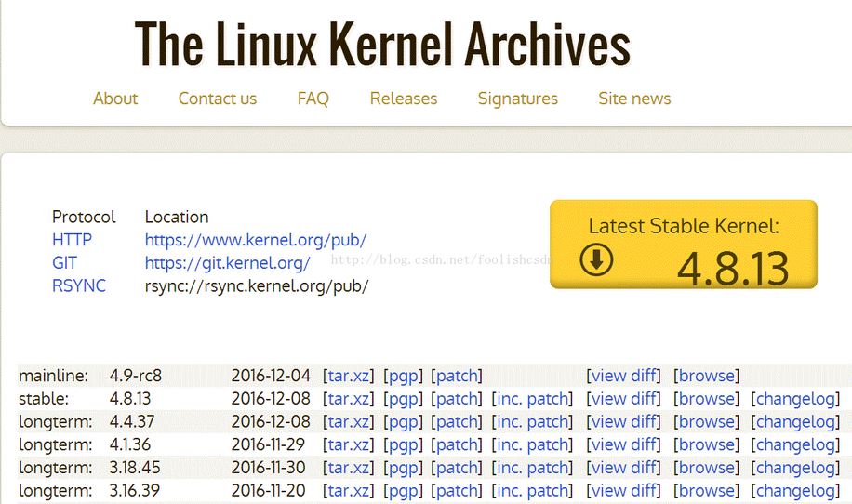The height and width of the screenshot is (504, 852).
Task: Open inc. patch for longterm 4.1.36
Action: pyautogui.click(x=532, y=444)
